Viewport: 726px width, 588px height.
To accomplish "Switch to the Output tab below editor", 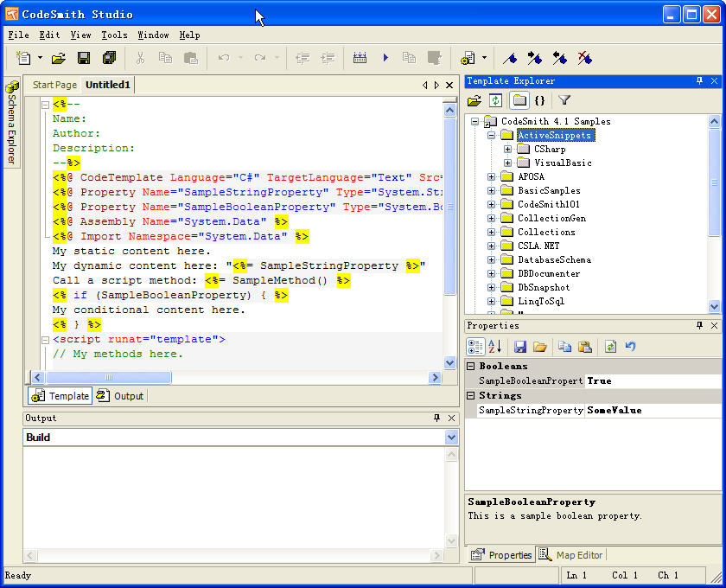I will coord(121,396).
